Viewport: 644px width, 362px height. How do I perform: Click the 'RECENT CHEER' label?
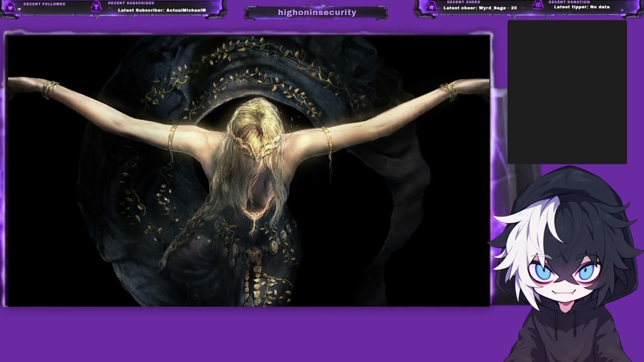pyautogui.click(x=463, y=3)
